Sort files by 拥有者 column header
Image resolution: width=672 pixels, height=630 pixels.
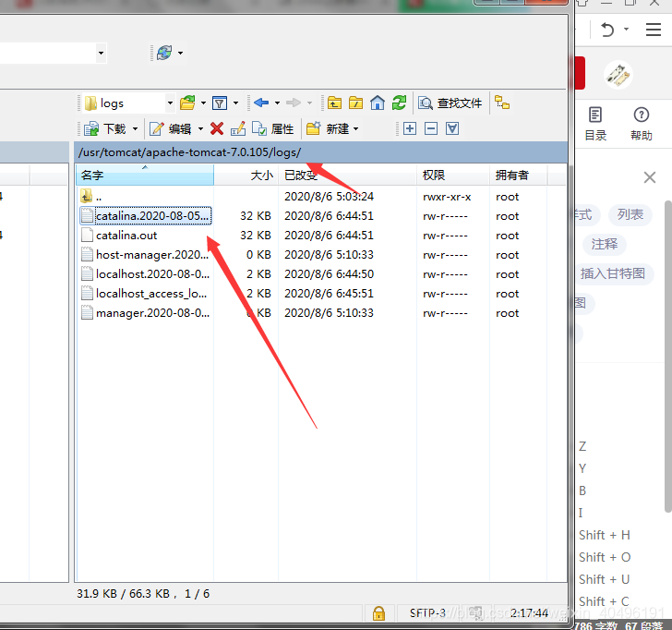click(518, 175)
